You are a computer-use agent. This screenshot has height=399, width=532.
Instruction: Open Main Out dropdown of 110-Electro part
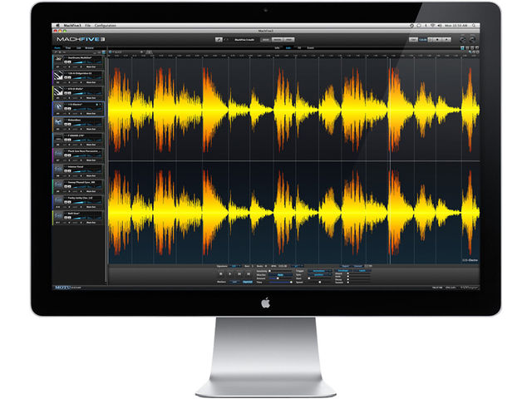91,114
